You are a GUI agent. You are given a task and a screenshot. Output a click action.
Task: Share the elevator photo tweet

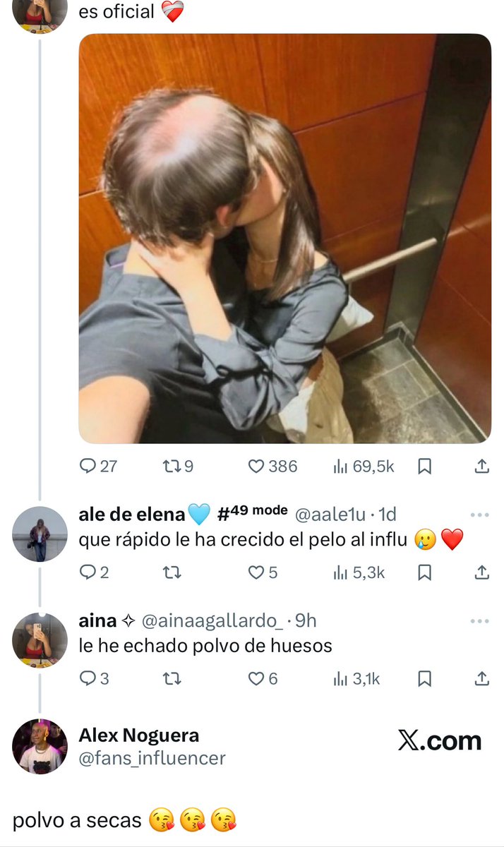tap(481, 466)
